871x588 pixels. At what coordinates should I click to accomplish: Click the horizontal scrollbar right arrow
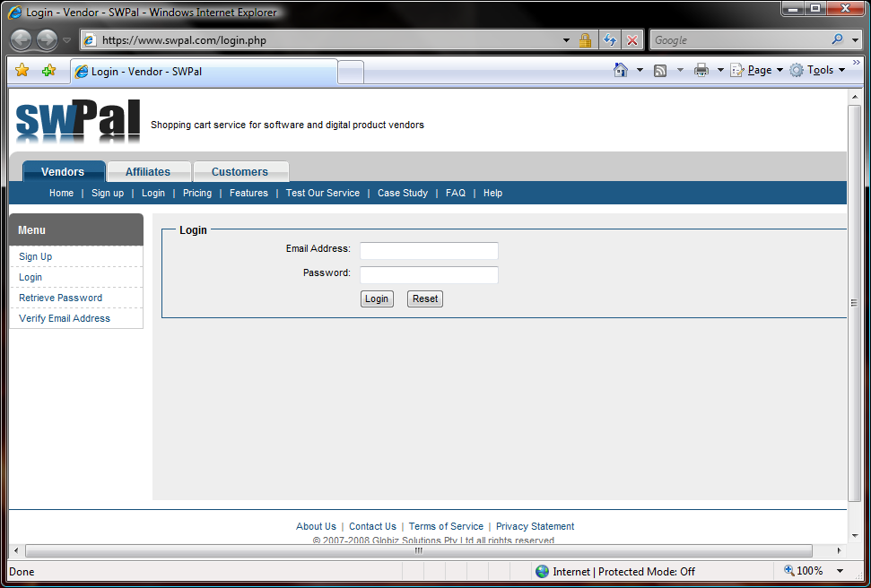tap(839, 550)
